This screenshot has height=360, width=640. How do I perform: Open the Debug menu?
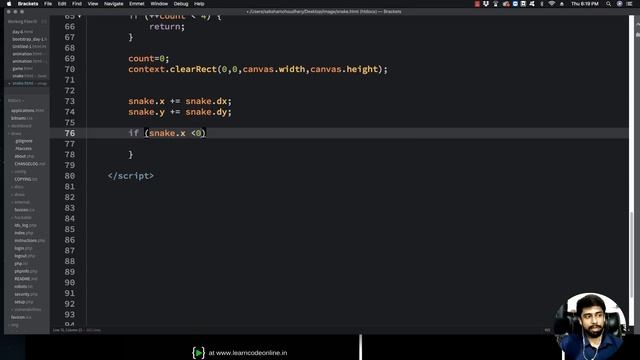(x=181, y=4)
